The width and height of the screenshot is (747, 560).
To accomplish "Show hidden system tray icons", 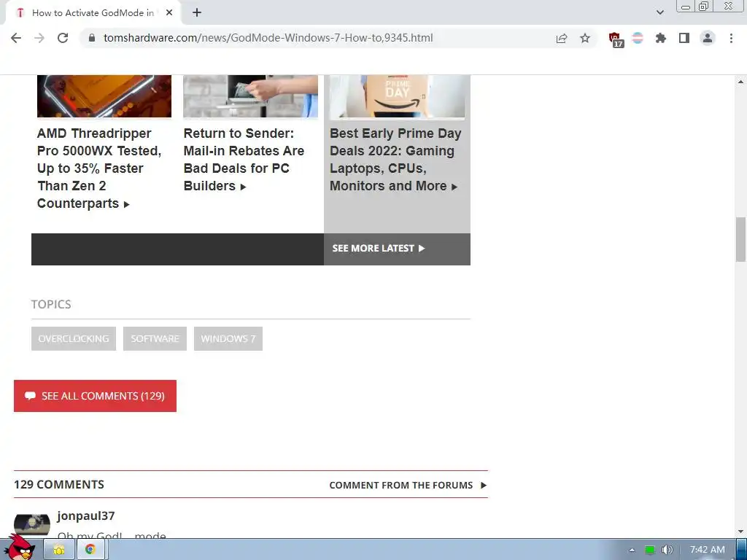I will coord(632,550).
